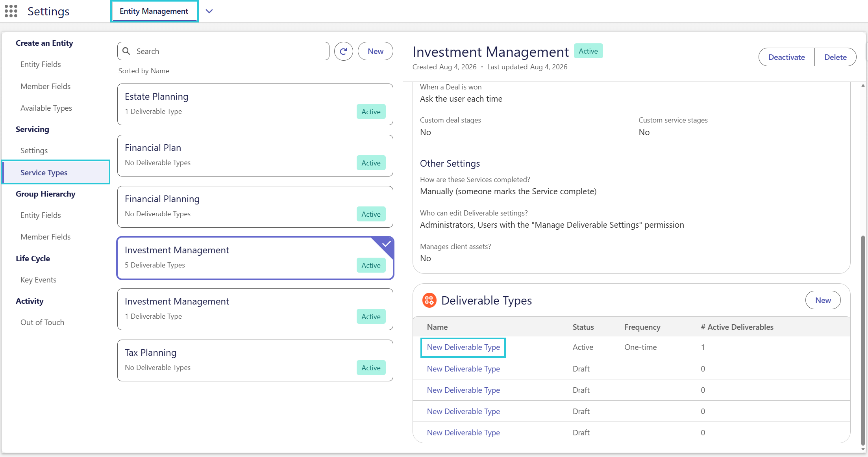The width and height of the screenshot is (868, 457).
Task: Click "Ask the user each time" value
Action: (461, 99)
